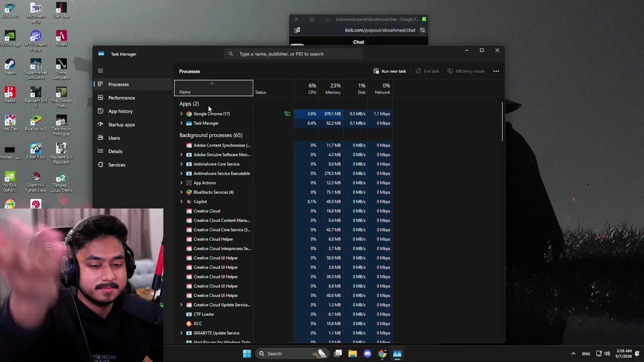Expand the Copilot process
The height and width of the screenshot is (362, 644).
click(x=181, y=202)
